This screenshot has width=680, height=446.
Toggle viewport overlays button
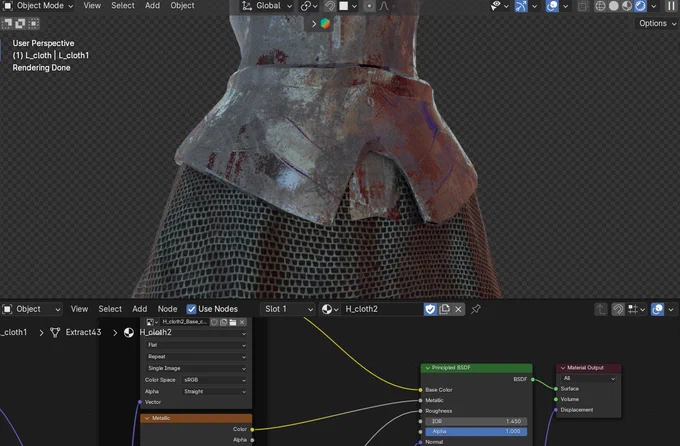pos(552,6)
